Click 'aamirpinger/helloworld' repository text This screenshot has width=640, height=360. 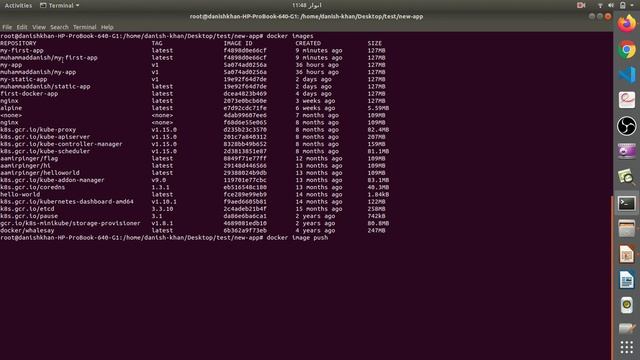pyautogui.click(x=40, y=173)
